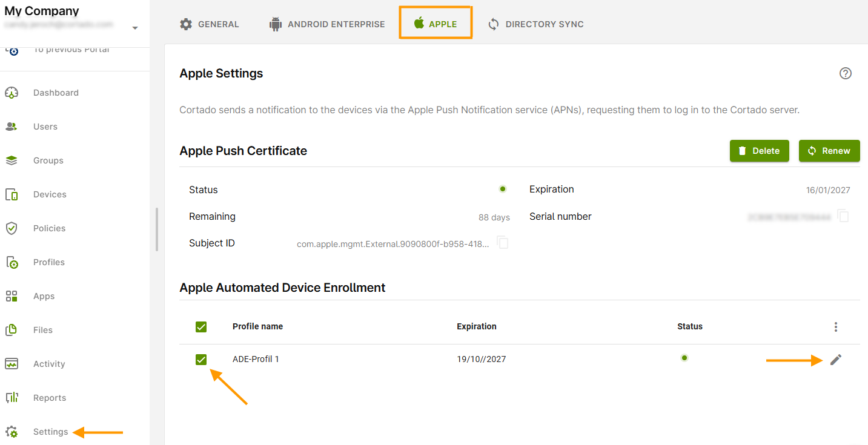Renew the Apple Push Certificate

tap(829, 151)
